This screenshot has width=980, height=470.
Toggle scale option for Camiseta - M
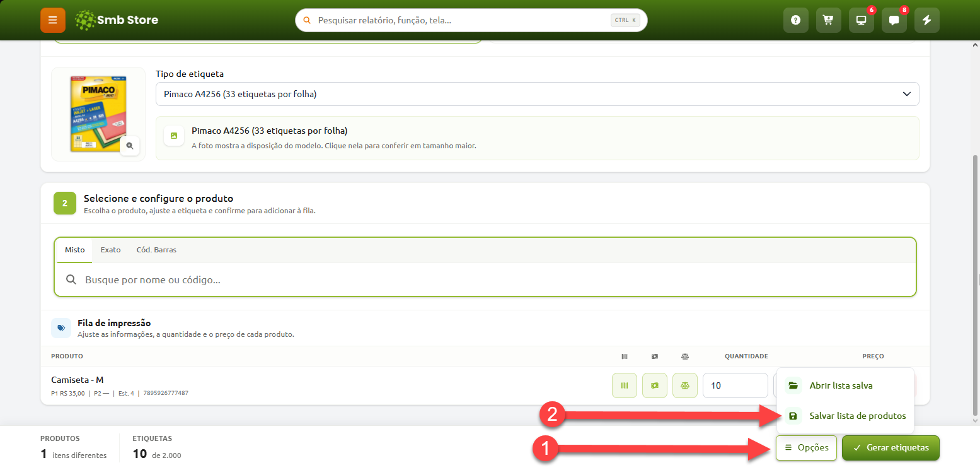coord(685,385)
